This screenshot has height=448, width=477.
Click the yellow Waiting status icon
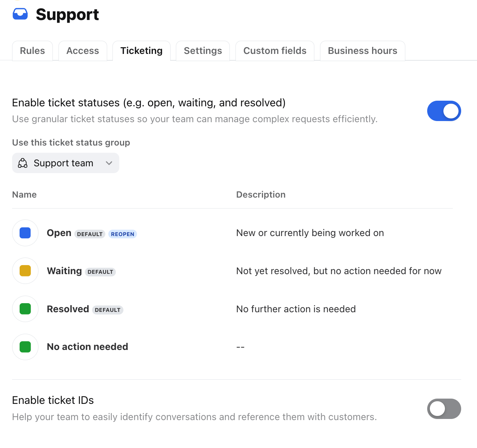click(25, 271)
